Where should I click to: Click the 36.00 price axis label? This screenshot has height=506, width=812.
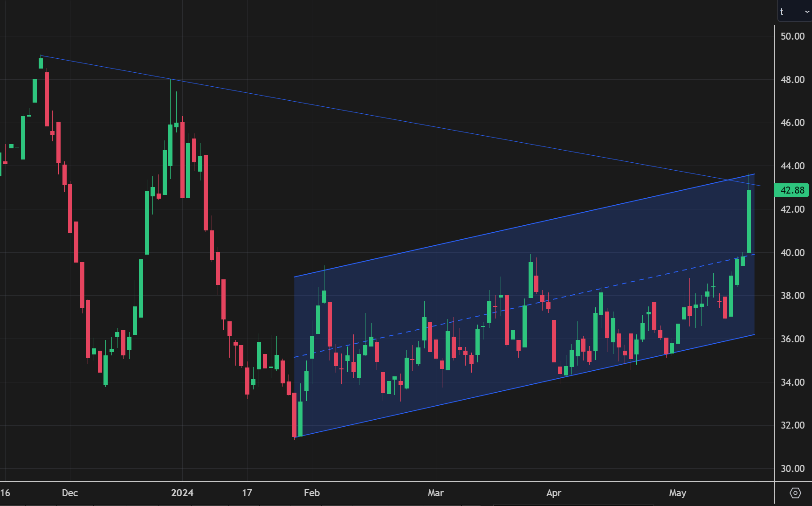(x=792, y=339)
